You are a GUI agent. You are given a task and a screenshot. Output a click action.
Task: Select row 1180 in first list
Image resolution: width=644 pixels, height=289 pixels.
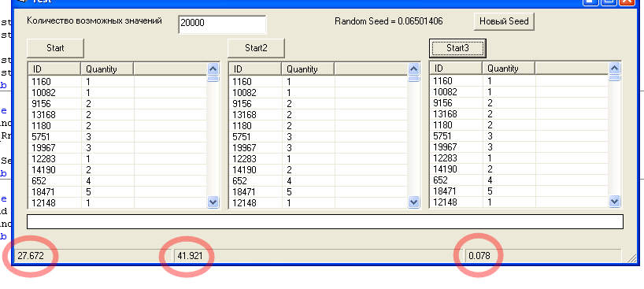tap(117, 126)
